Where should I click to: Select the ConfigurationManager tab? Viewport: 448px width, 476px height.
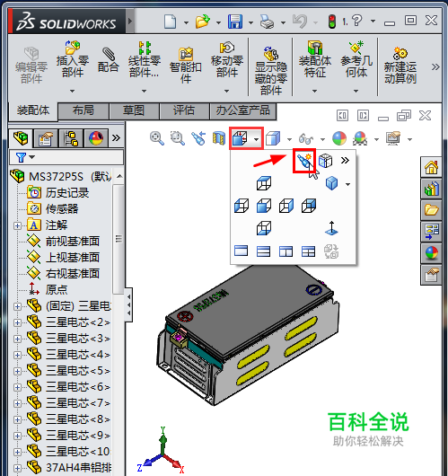click(71, 138)
